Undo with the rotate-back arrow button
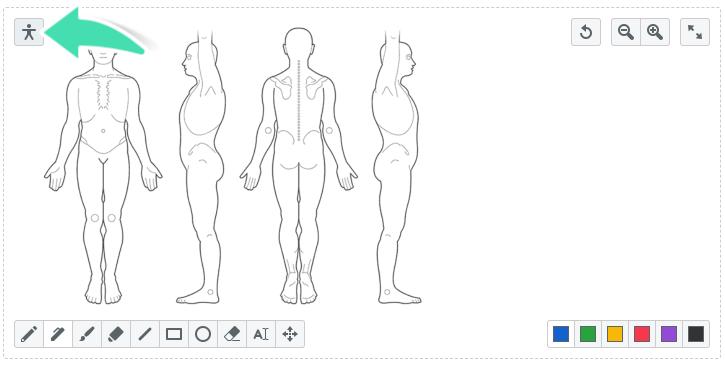The image size is (725, 366). tap(586, 32)
